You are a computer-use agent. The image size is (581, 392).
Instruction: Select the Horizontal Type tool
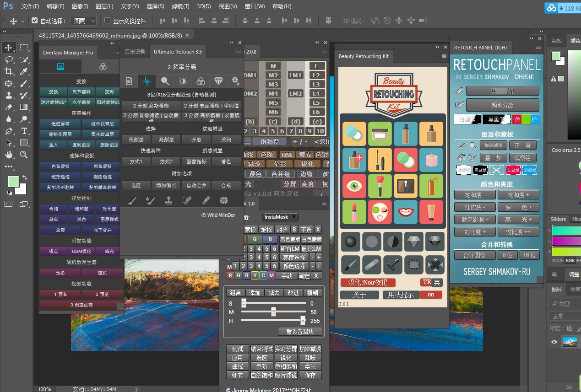tap(24, 131)
